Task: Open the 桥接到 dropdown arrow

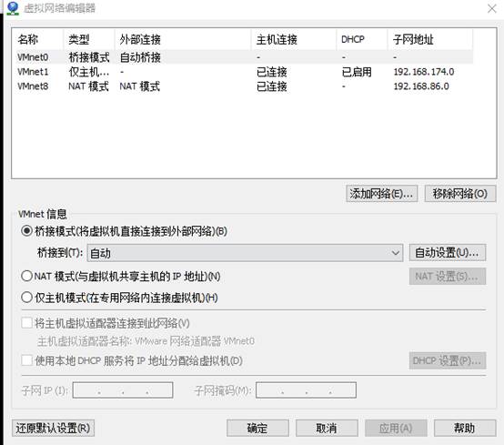Action: click(396, 253)
